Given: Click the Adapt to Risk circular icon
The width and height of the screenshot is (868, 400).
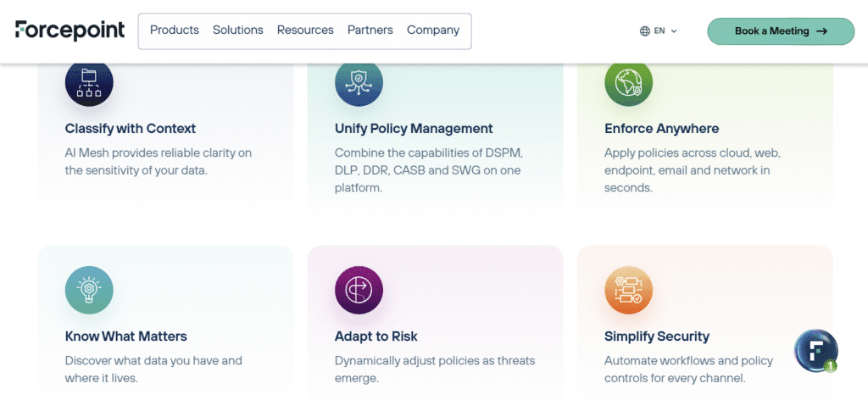Looking at the screenshot, I should pyautogui.click(x=359, y=290).
